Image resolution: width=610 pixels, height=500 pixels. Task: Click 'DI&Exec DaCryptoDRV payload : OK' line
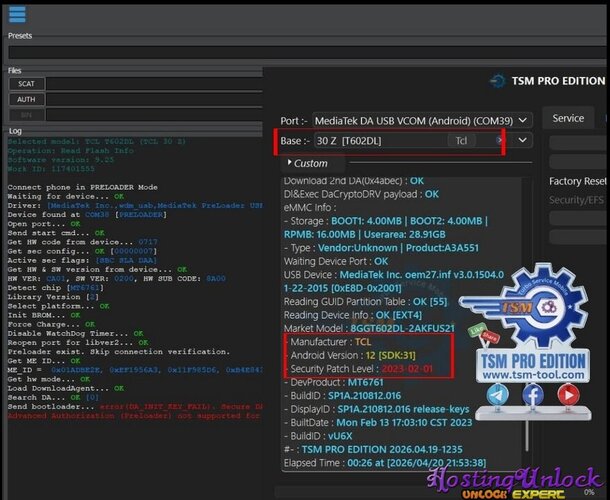(x=361, y=194)
